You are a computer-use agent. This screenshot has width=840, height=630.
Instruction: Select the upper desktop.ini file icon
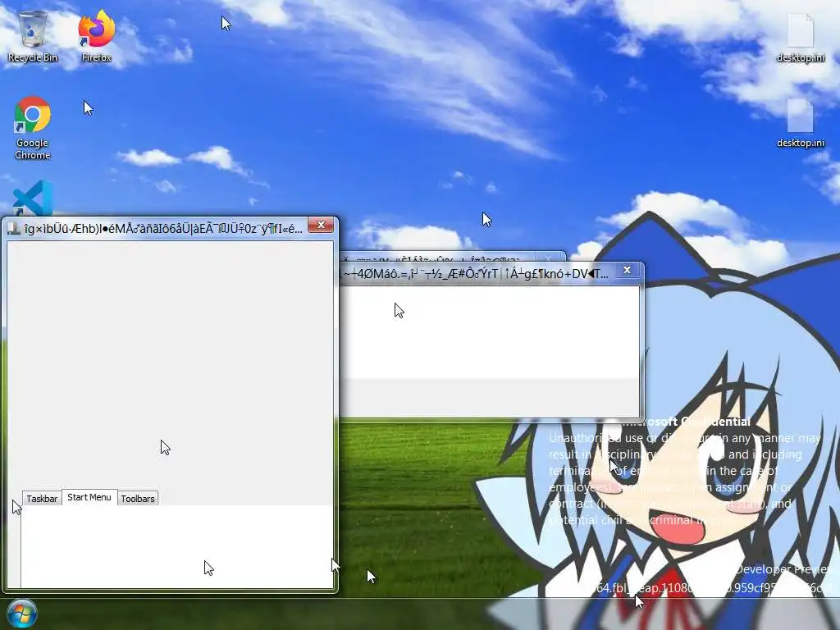pos(801,38)
